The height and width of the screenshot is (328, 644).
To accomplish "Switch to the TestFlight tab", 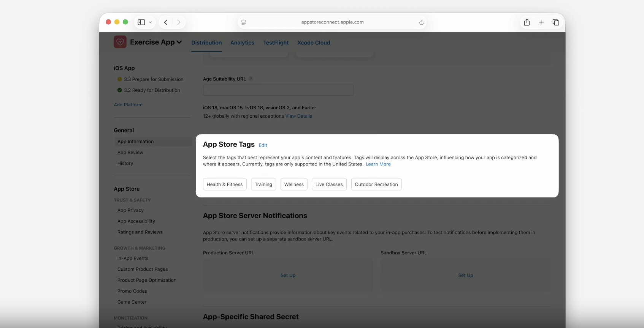I will (276, 43).
